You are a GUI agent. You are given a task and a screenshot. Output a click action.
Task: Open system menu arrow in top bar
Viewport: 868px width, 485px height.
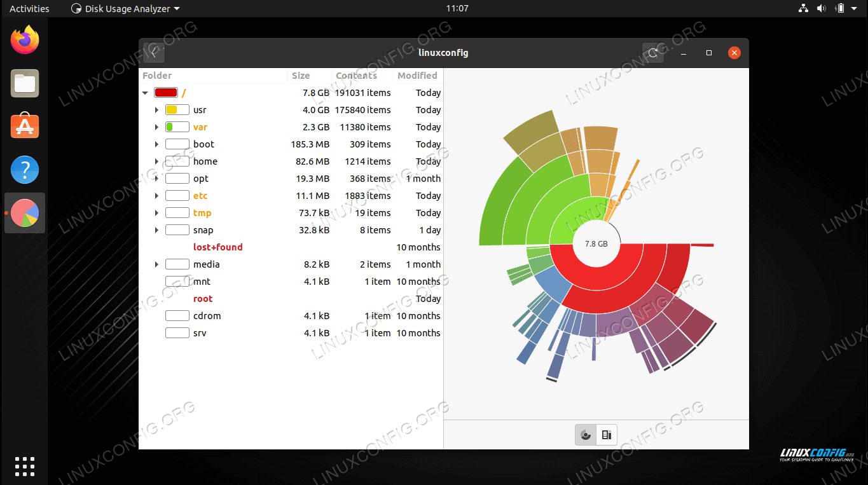[x=855, y=9]
